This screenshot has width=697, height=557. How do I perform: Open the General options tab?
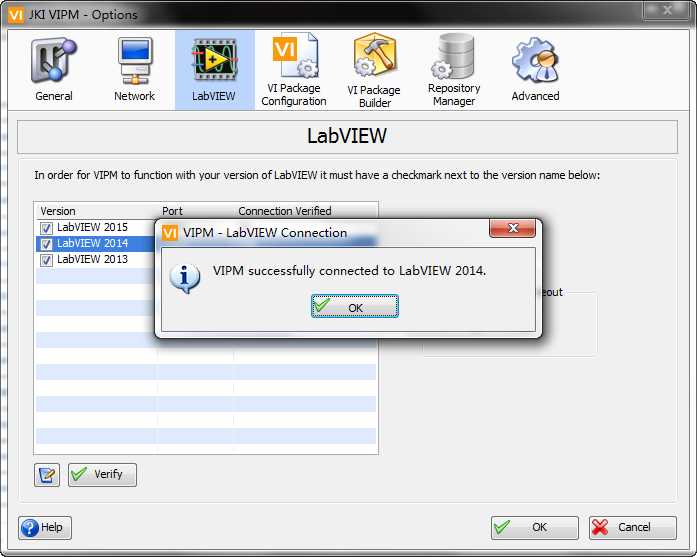point(54,70)
